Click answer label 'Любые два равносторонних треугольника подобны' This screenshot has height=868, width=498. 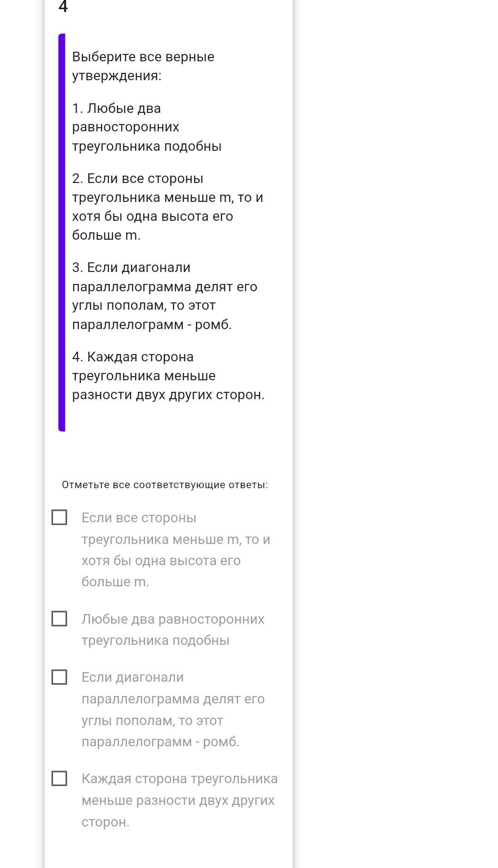pyautogui.click(x=172, y=629)
